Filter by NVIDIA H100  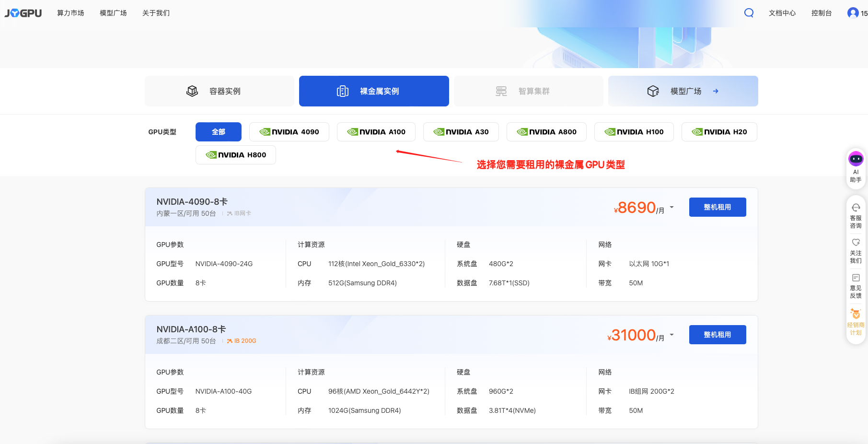pyautogui.click(x=634, y=132)
